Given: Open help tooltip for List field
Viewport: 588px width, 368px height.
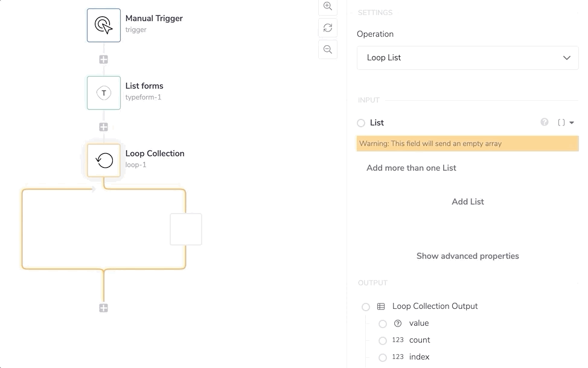Looking at the screenshot, I should point(545,122).
